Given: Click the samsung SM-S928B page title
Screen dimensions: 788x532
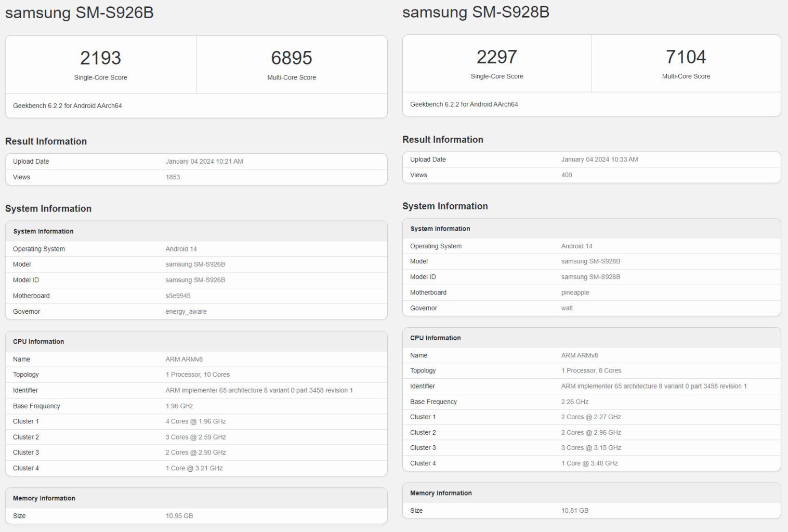Looking at the screenshot, I should (476, 12).
